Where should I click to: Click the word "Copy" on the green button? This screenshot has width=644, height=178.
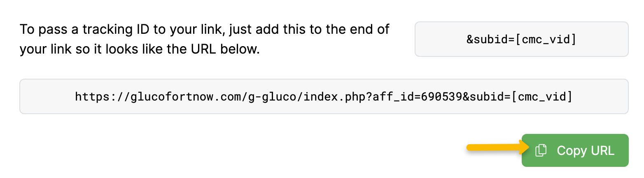point(571,151)
